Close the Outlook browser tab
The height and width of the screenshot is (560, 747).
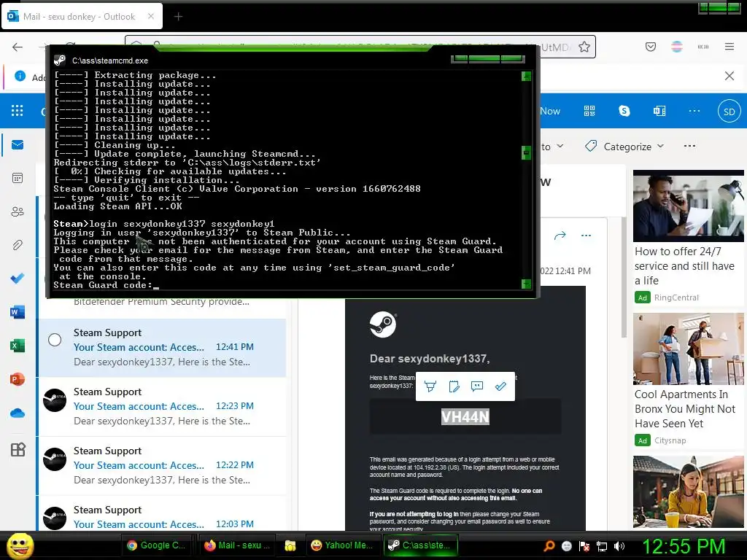(150, 16)
